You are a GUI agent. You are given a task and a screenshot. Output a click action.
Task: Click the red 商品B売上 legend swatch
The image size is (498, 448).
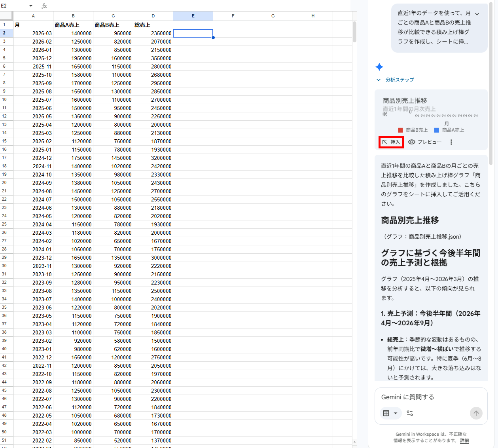pyautogui.click(x=400, y=130)
